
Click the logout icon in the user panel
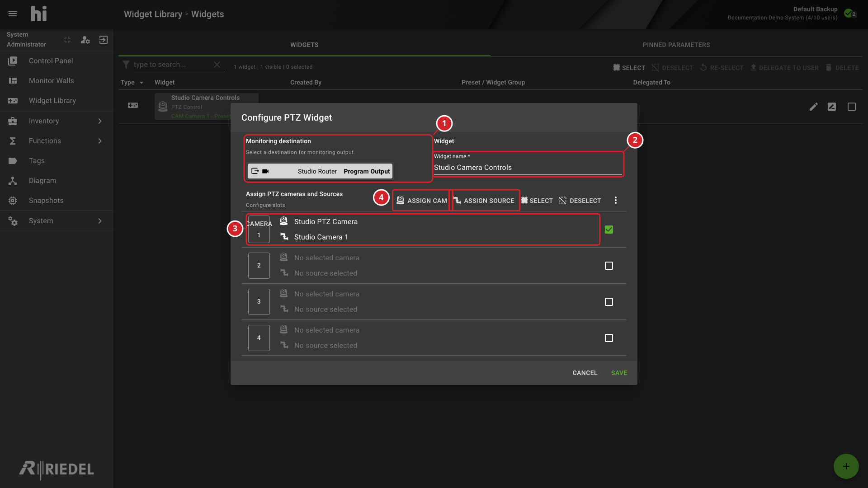coord(104,40)
